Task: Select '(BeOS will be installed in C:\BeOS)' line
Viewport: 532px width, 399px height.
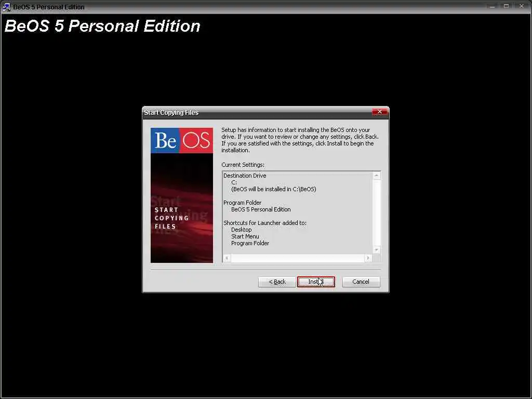Action: tap(273, 189)
